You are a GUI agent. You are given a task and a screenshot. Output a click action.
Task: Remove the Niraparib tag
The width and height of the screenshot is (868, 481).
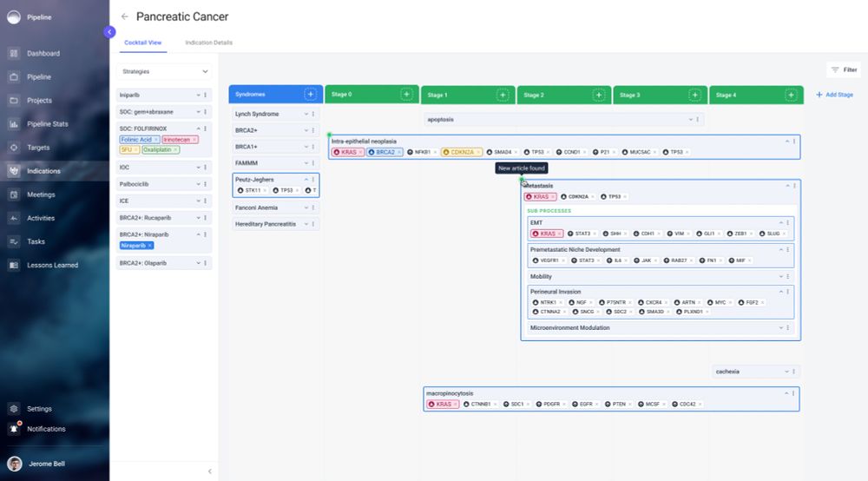(149, 245)
